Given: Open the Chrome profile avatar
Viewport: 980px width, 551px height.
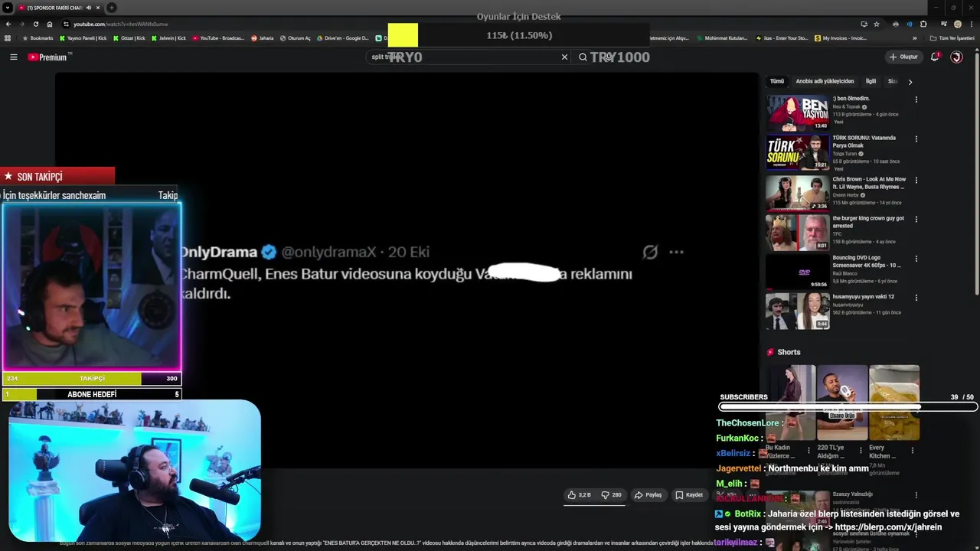Looking at the screenshot, I should click(x=958, y=24).
